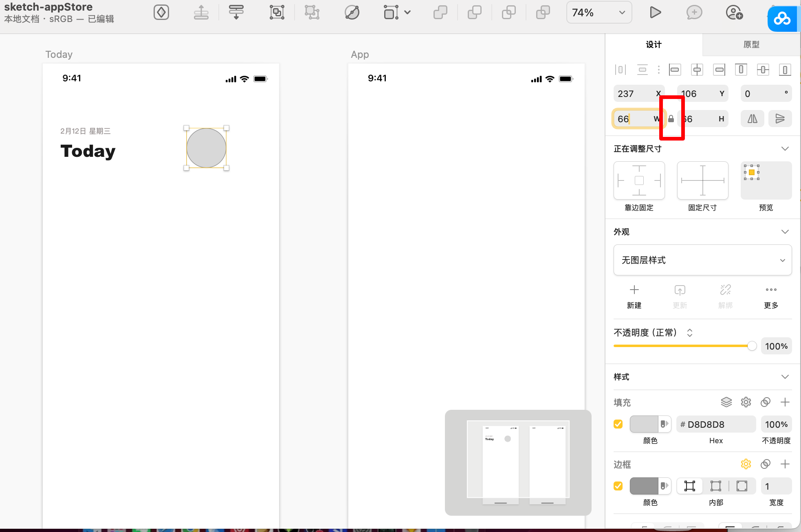801x532 pixels.
Task: Click the Send Backward toolbar icon
Action: click(x=236, y=13)
